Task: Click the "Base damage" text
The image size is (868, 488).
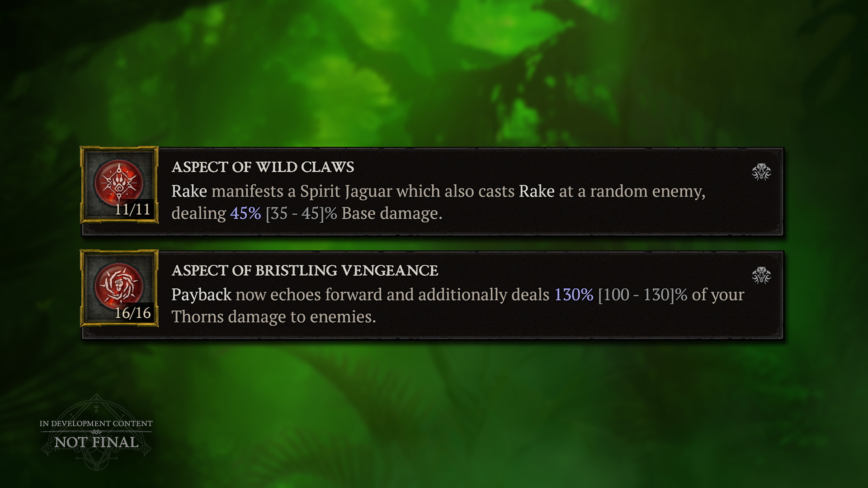Action: coord(392,214)
